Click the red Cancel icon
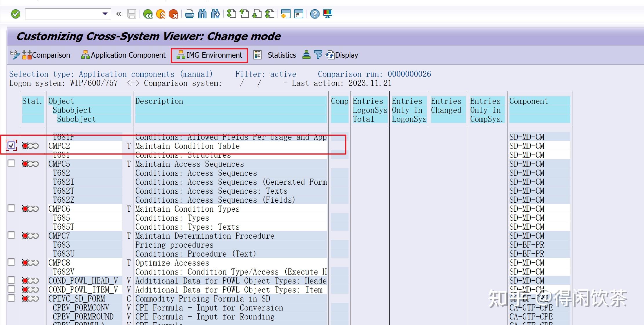This screenshot has width=644, height=325. pyautogui.click(x=173, y=14)
